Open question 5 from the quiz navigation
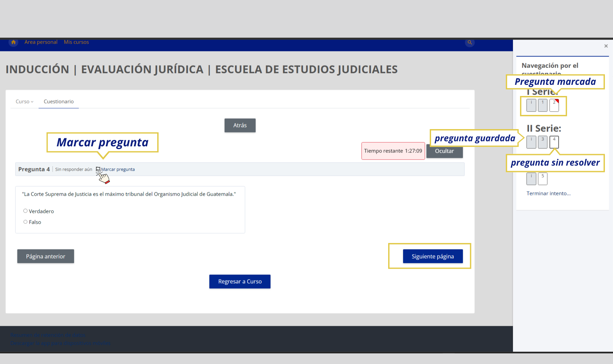Screen dimensions: 613x364 click(x=543, y=179)
